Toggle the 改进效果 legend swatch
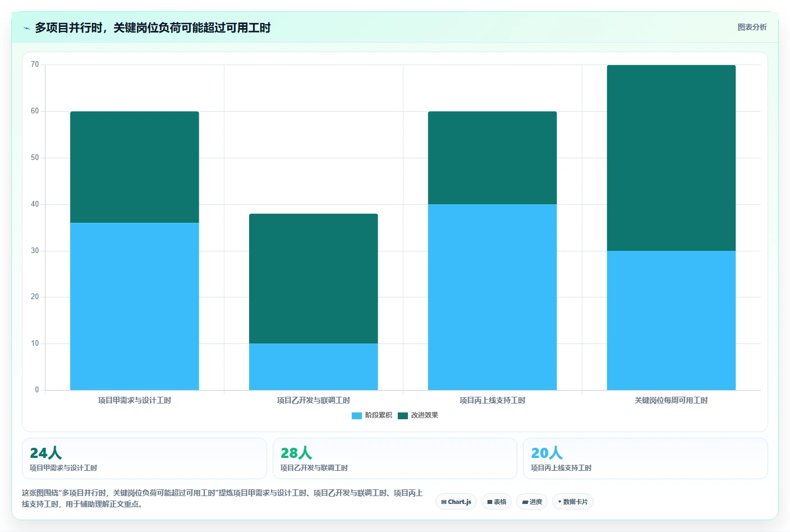790x532 pixels. click(403, 415)
